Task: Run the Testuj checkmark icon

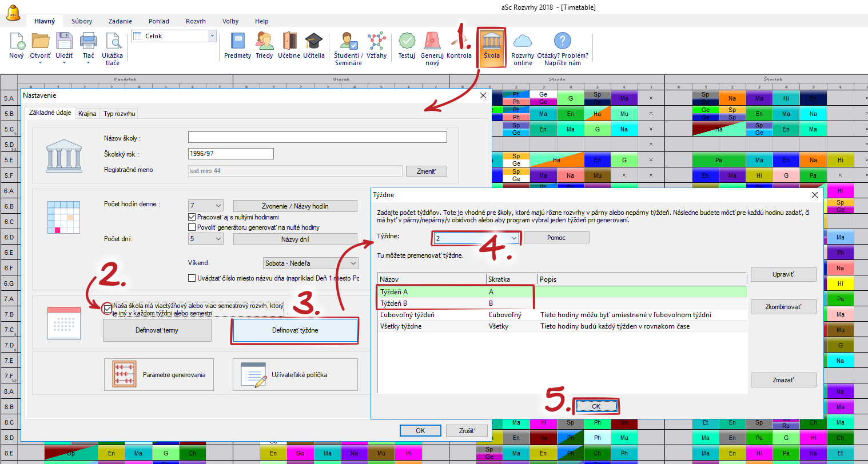Action: 407,42
